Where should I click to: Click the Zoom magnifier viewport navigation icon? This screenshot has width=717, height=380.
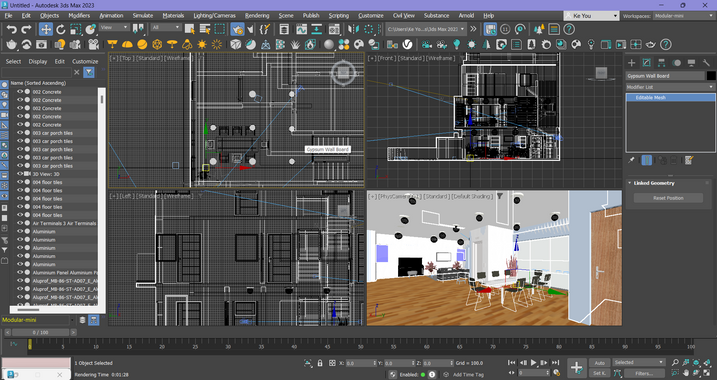tap(675, 363)
